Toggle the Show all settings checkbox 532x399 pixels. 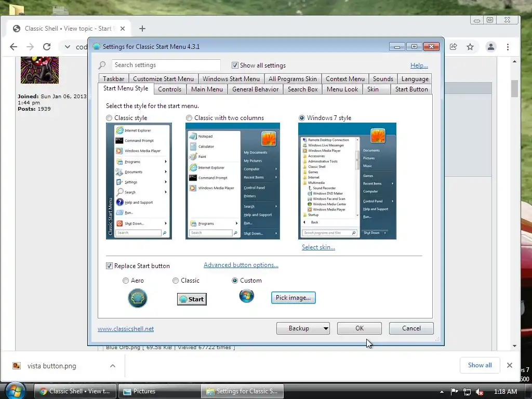[235, 65]
